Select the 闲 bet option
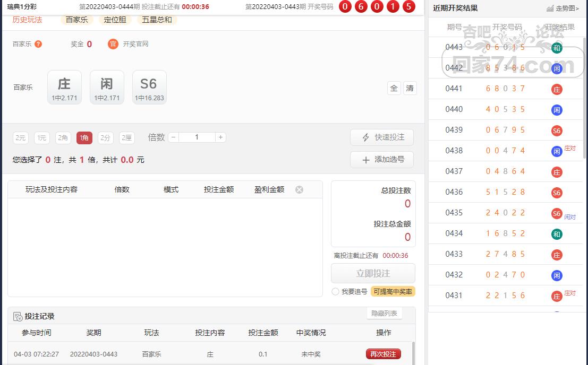 coord(107,87)
